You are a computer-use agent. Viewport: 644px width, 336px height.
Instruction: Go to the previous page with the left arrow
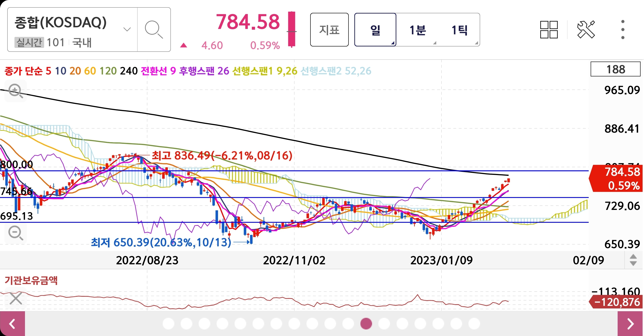click(12, 324)
